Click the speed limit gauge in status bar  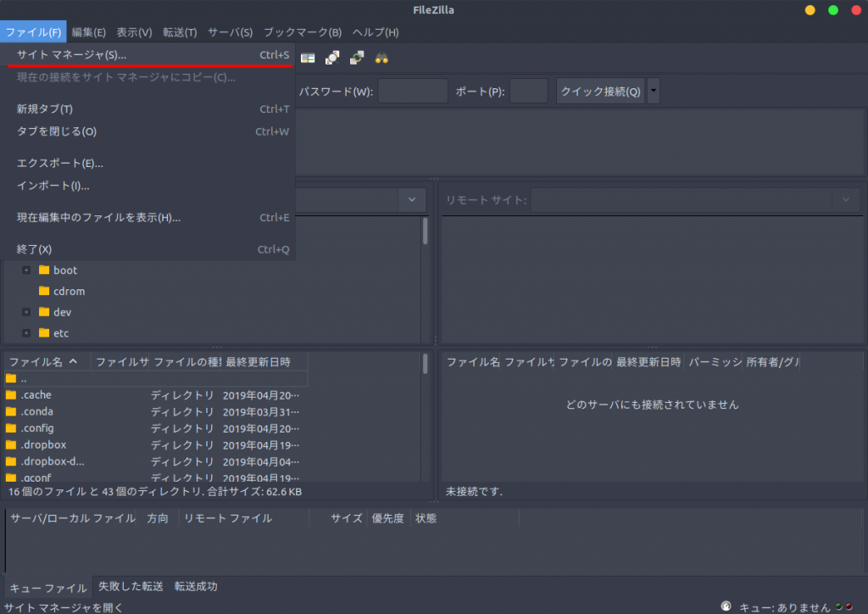click(x=726, y=606)
